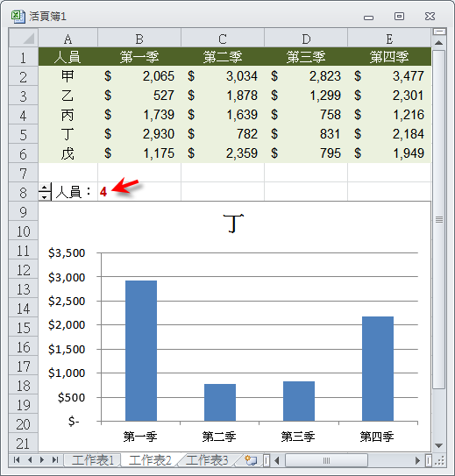The height and width of the screenshot is (476, 455).
Task: Click the 第二季 bar in the chart
Action: tap(220, 402)
